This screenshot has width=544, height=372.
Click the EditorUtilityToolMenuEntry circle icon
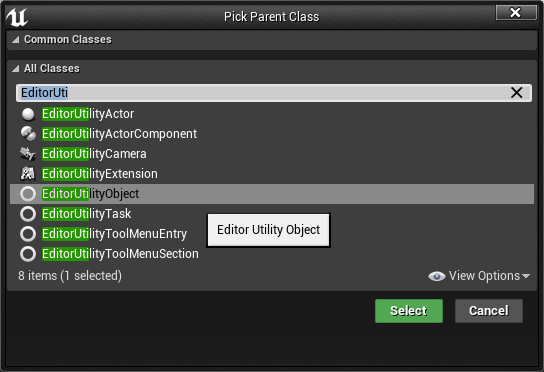click(28, 234)
